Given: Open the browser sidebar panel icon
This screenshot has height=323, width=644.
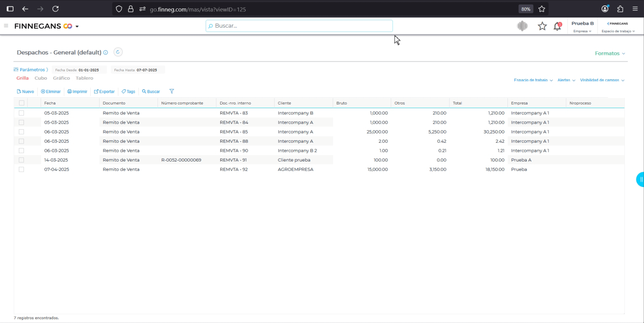Looking at the screenshot, I should [x=10, y=9].
